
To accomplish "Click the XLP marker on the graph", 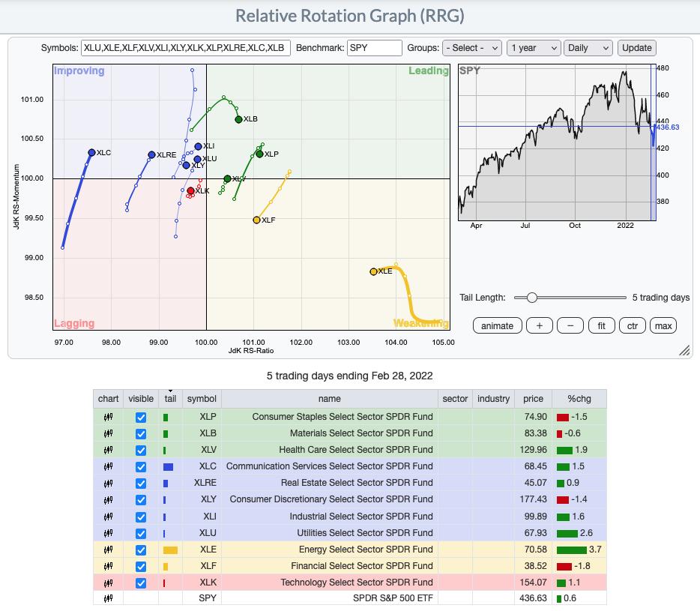I will point(260,154).
